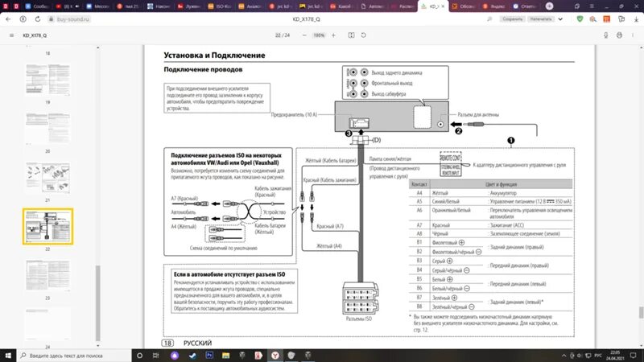Click the fit-to-page icon
644x362 pixels.
click(351, 35)
